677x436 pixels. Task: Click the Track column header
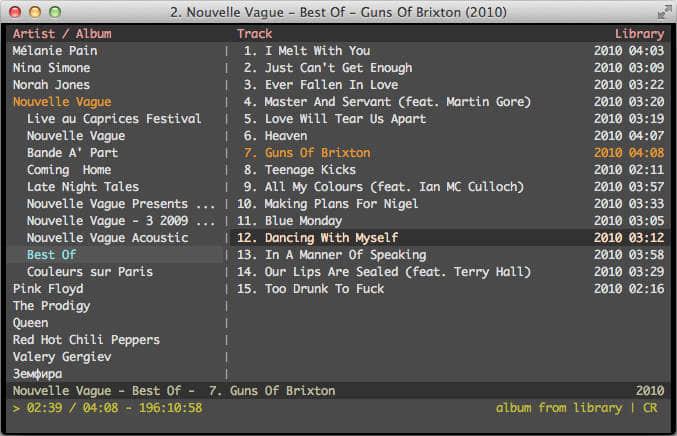coord(255,34)
